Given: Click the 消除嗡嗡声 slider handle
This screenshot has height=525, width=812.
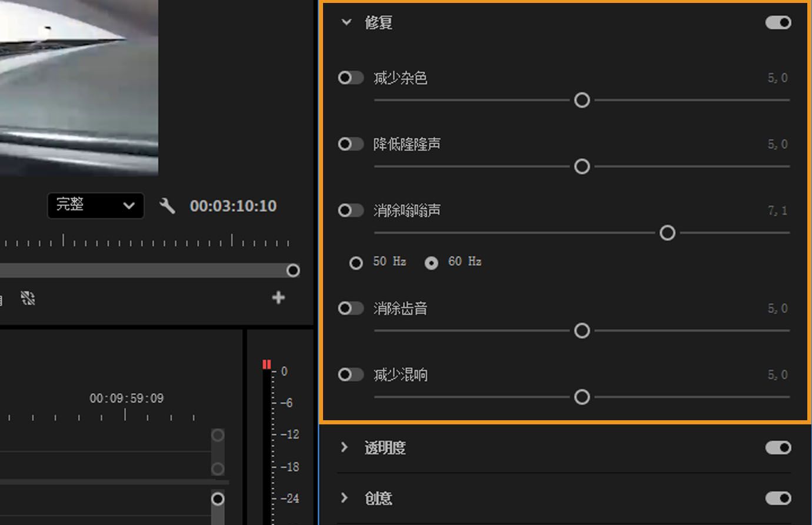Looking at the screenshot, I should pyautogui.click(x=667, y=233).
